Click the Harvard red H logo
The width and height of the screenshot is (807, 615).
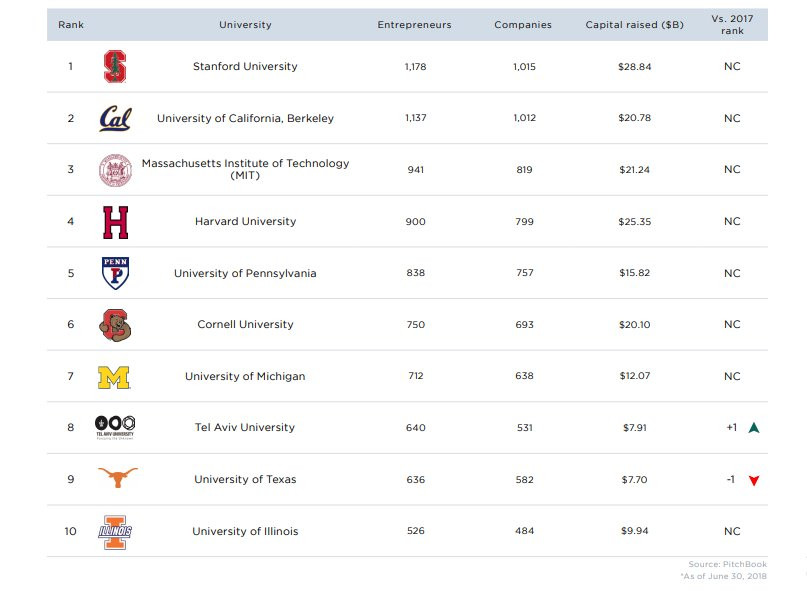115,222
